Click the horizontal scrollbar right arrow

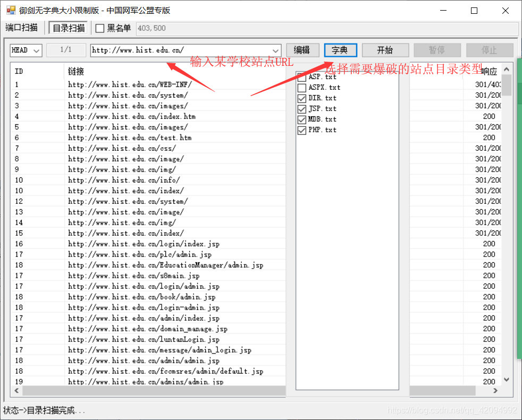495,391
